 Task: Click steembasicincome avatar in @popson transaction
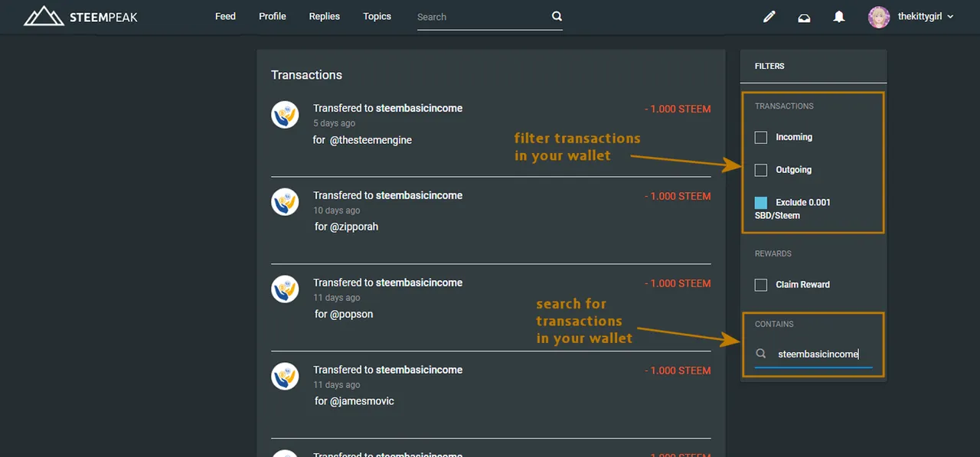click(285, 289)
